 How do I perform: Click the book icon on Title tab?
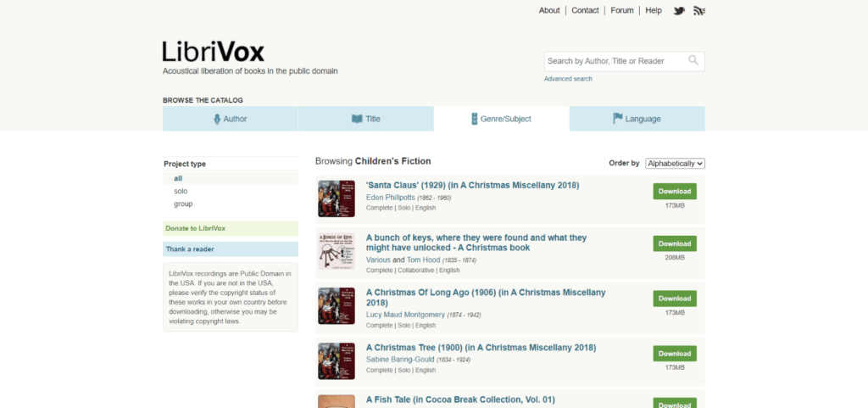click(357, 119)
